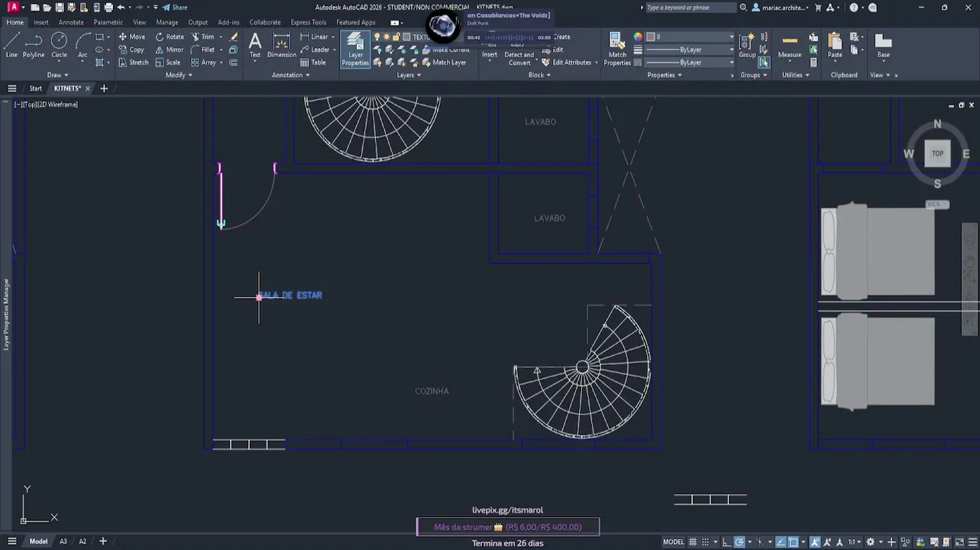Click the Edit Attributes tool
The width and height of the screenshot is (980, 550).
[x=566, y=63]
